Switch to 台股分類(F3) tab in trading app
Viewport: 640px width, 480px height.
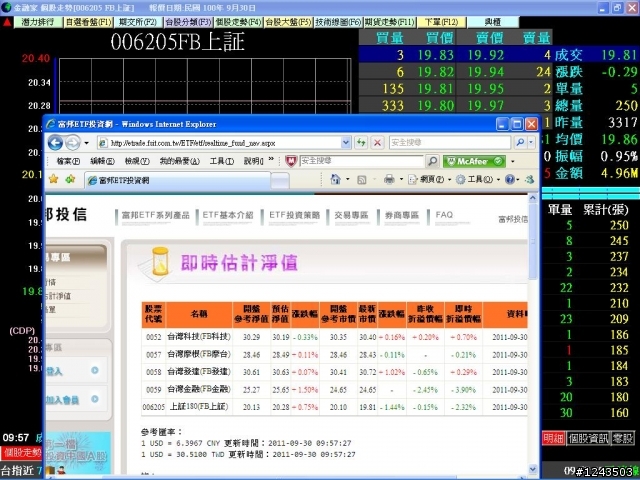tap(188, 22)
